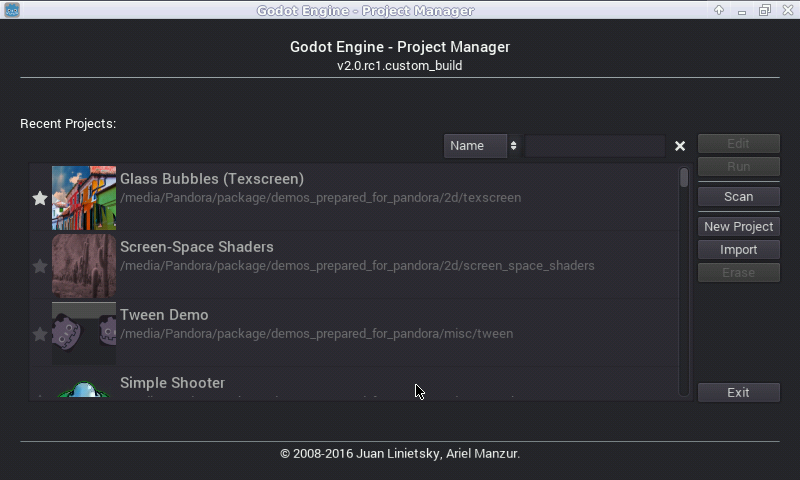
Task: Click the Tween Demo robot thumbnail
Action: pyautogui.click(x=84, y=334)
